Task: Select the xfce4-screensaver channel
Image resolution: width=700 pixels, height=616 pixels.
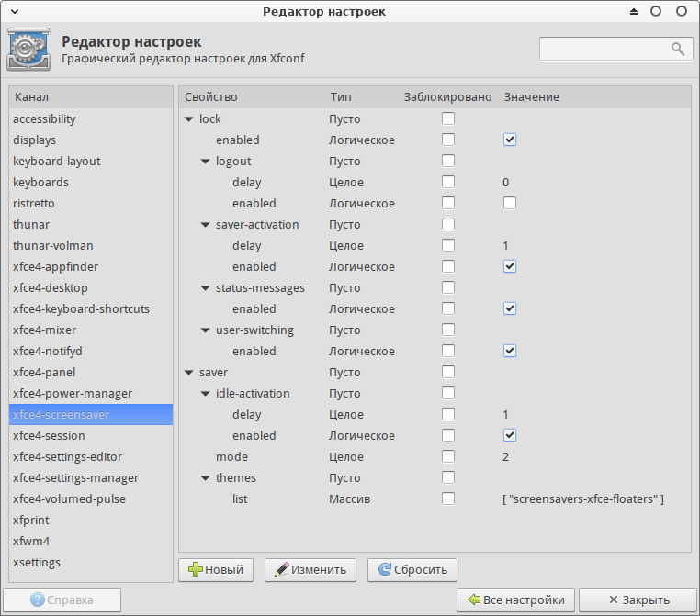Action: (x=91, y=414)
